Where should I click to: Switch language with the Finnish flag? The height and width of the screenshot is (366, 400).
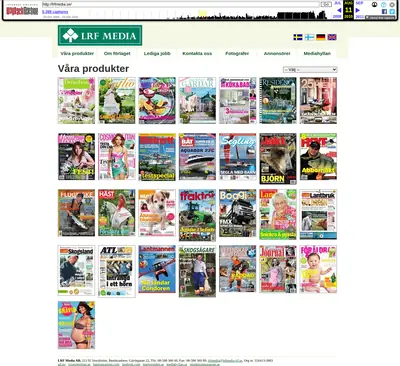pyautogui.click(x=309, y=37)
